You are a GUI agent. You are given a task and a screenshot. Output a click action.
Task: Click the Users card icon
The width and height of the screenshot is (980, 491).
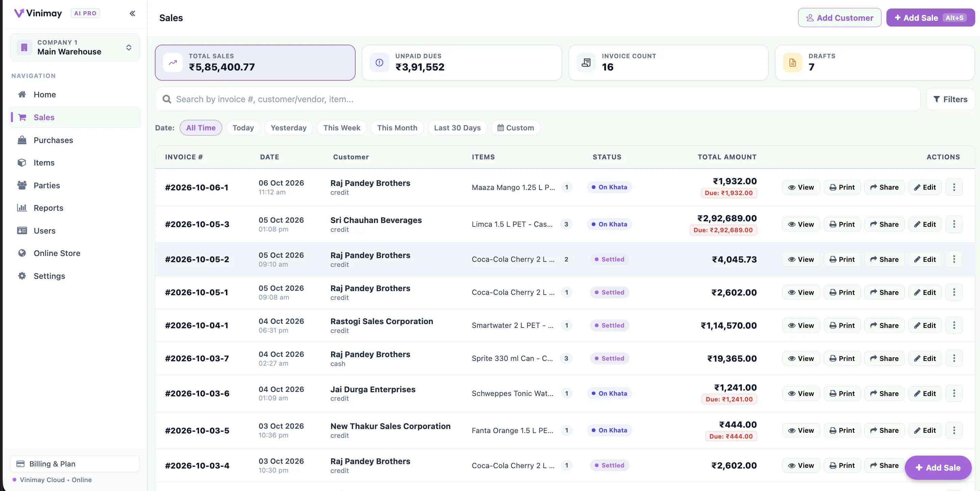coord(22,231)
